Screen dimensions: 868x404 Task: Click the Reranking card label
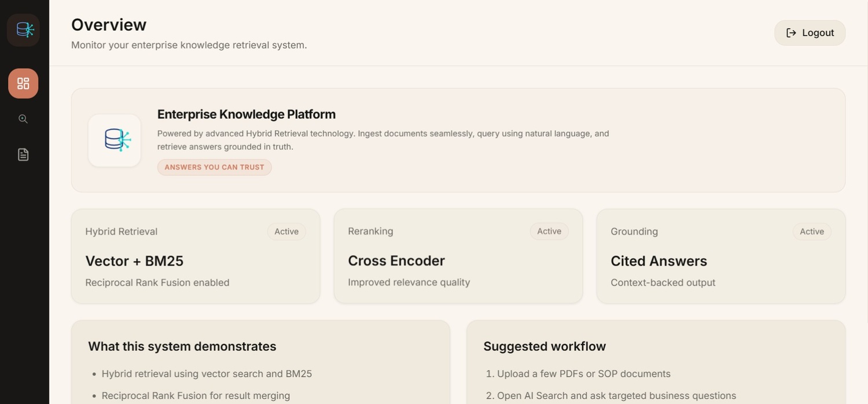pyautogui.click(x=370, y=232)
